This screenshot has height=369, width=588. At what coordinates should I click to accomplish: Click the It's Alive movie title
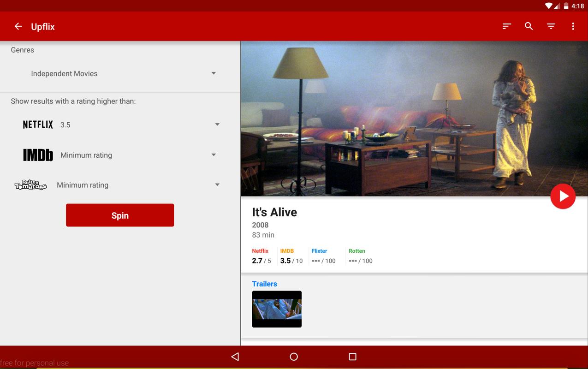(274, 212)
